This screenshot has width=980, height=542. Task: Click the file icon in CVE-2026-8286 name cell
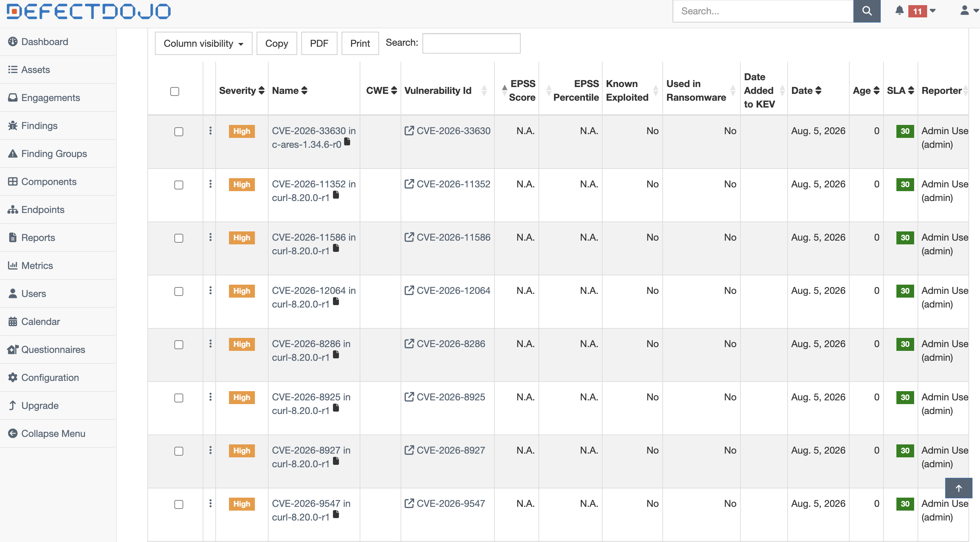336,355
